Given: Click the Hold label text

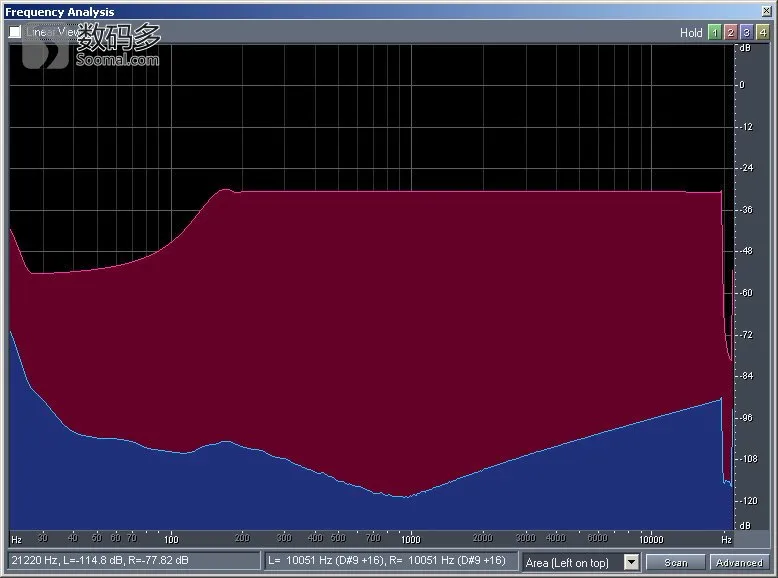Looking at the screenshot, I should tap(691, 33).
